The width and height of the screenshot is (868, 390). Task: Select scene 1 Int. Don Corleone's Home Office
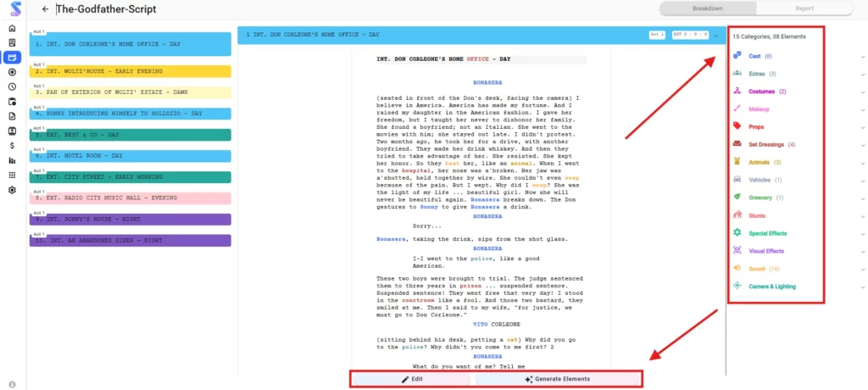(130, 44)
